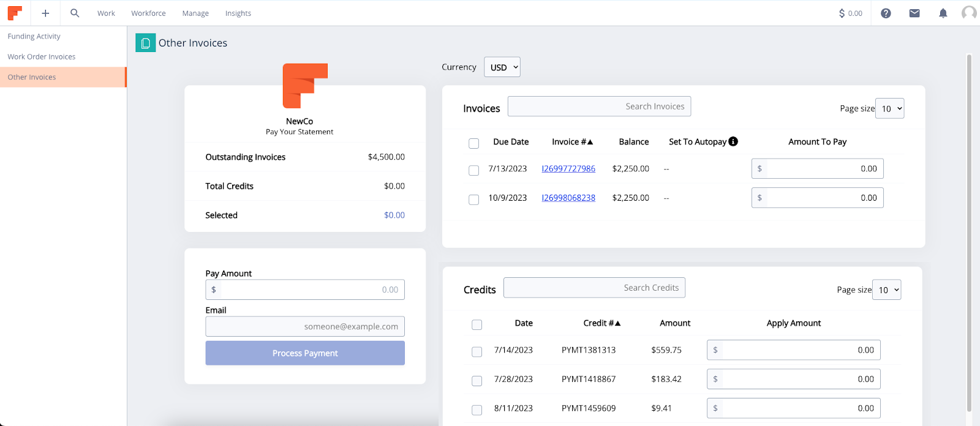Open the Invoices page size dropdown
Image resolution: width=980 pixels, height=426 pixels.
(889, 108)
